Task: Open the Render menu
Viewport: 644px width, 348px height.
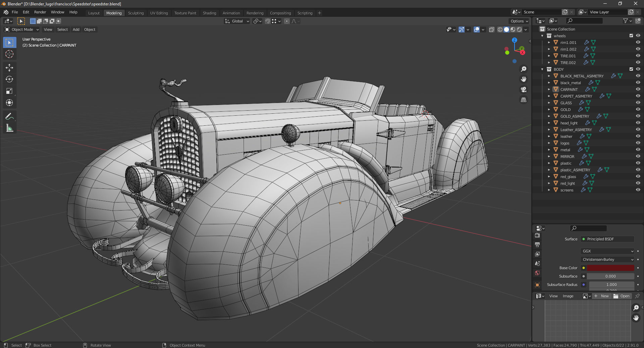Action: pyautogui.click(x=40, y=12)
